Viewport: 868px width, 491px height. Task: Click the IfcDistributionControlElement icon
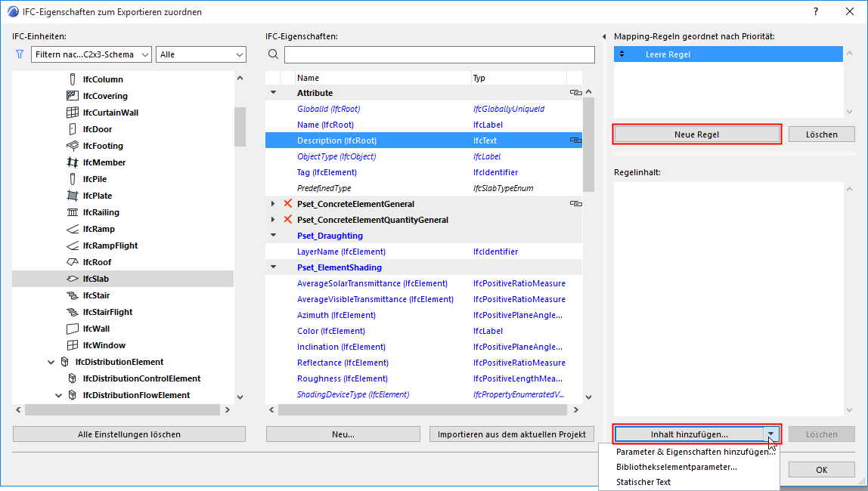tap(72, 378)
